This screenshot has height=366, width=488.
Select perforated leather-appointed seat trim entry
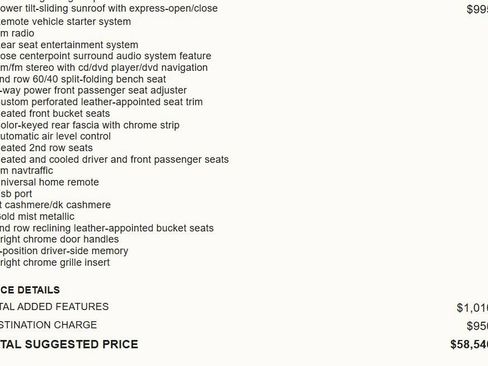pos(101,102)
